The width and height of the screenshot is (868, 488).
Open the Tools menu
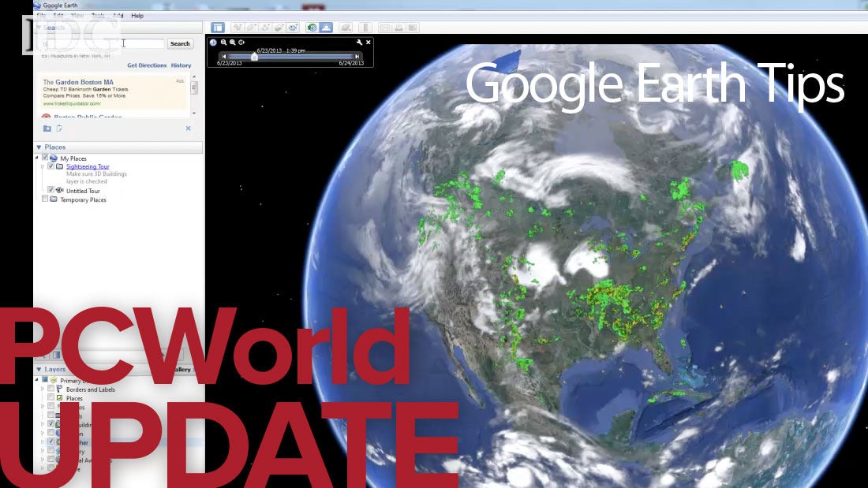tap(98, 16)
